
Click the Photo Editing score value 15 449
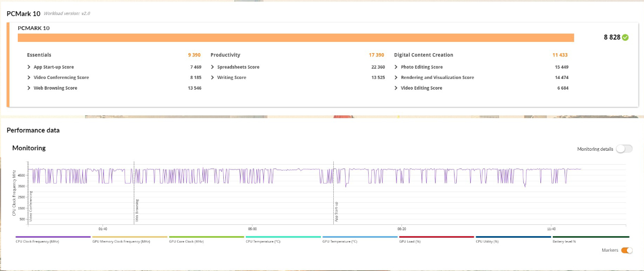561,67
